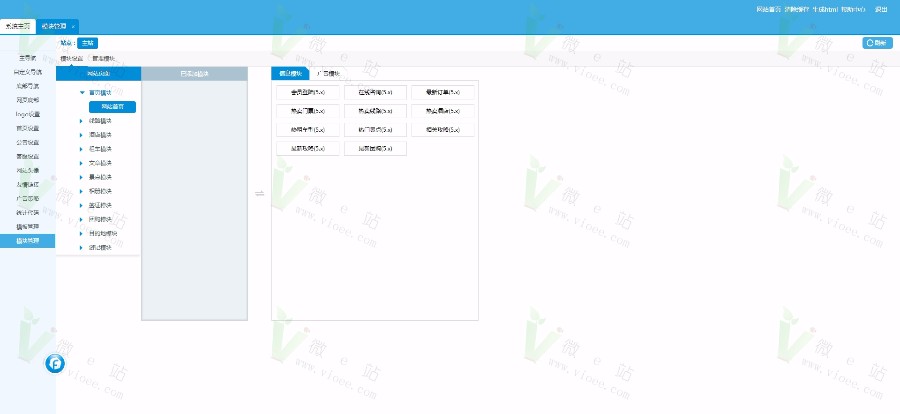The image size is (900, 414).
Task: Expand the 相册模块 tree arrow
Action: coord(82,191)
